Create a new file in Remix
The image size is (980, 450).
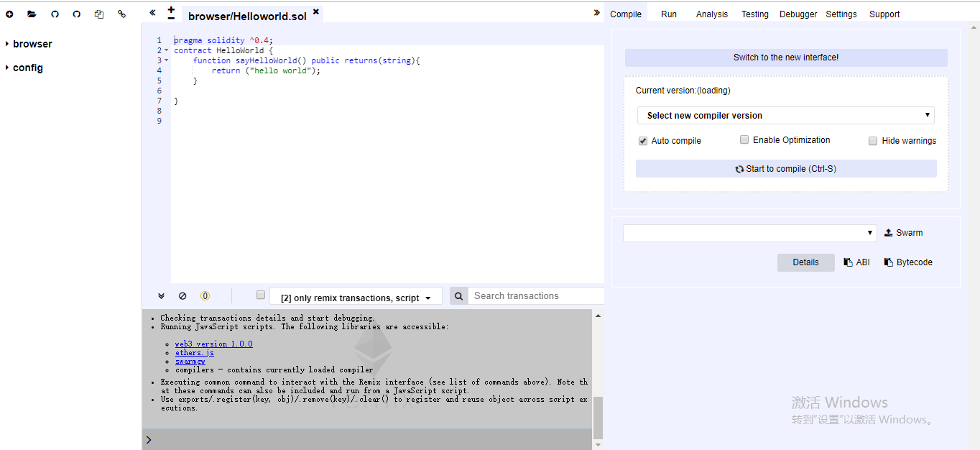(x=9, y=14)
